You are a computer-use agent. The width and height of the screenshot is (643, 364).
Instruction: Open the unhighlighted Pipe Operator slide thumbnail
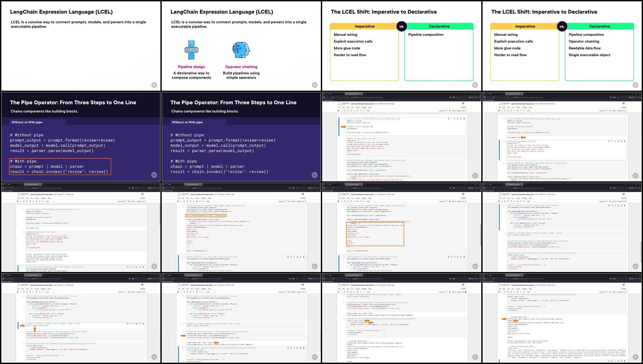coord(241,137)
